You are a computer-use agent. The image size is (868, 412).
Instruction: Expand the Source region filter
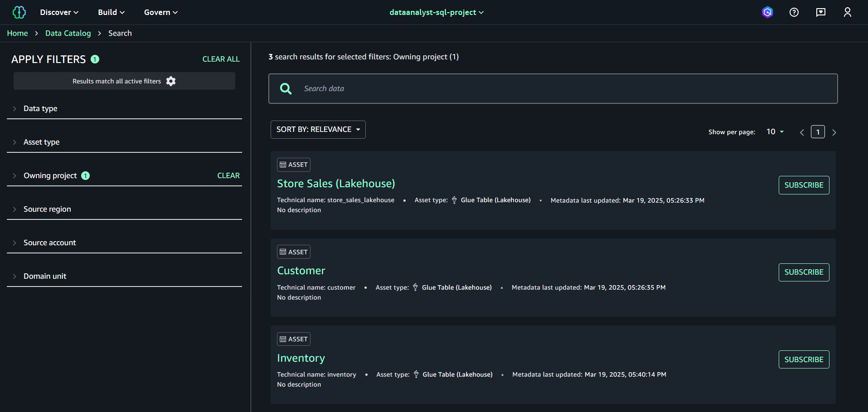47,209
